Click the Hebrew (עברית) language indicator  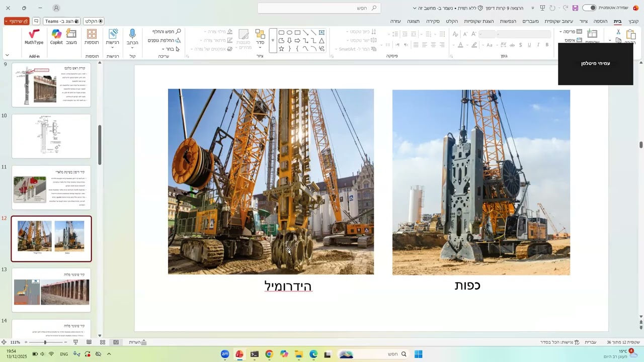click(591, 342)
